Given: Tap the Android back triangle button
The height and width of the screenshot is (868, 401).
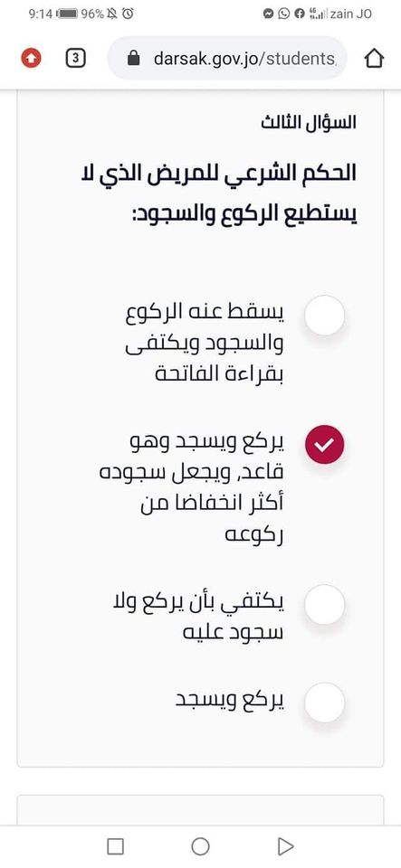Looking at the screenshot, I should tap(285, 846).
